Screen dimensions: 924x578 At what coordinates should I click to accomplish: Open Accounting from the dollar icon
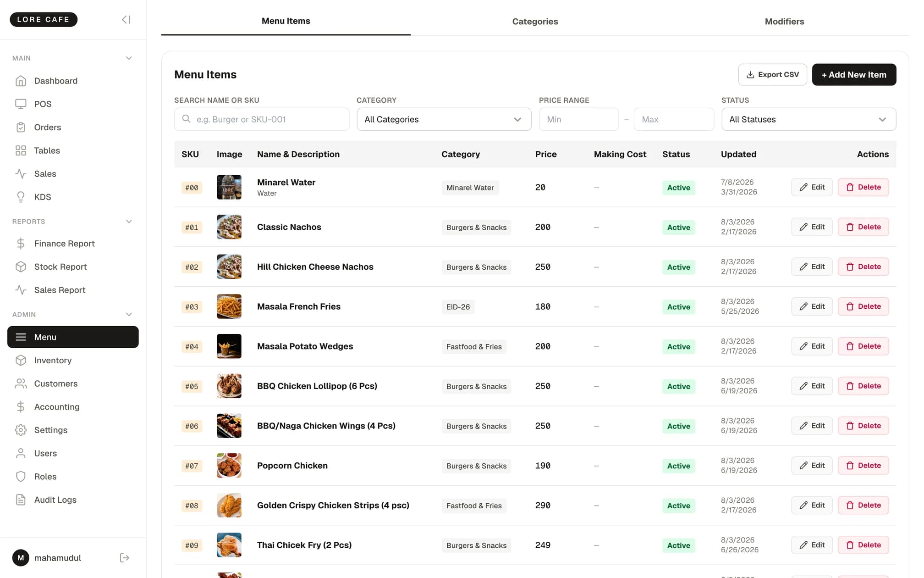pos(21,407)
